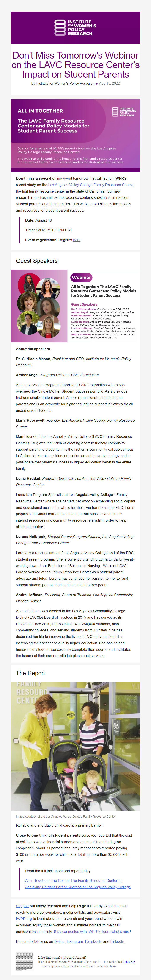Open the Instagram link
The height and width of the screenshot is (980, 151).
coord(74,941)
